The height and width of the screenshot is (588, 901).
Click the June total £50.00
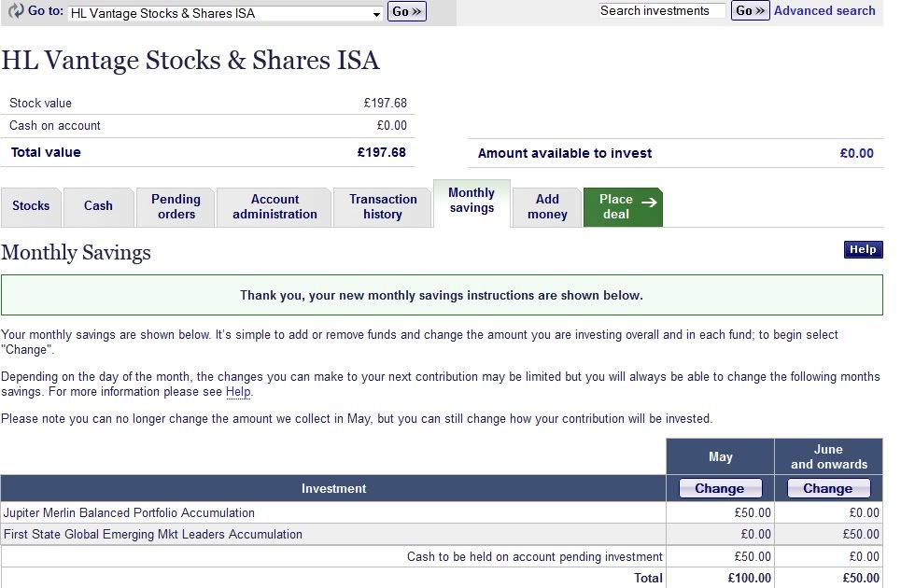(861, 579)
